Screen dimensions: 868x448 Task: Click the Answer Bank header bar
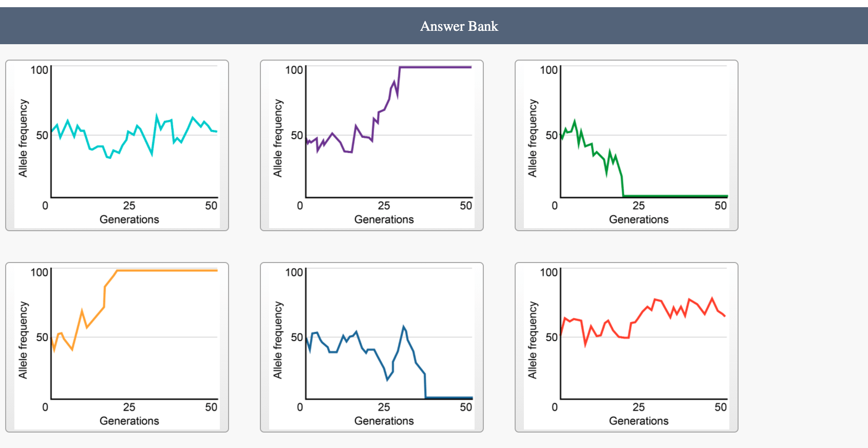point(434,26)
